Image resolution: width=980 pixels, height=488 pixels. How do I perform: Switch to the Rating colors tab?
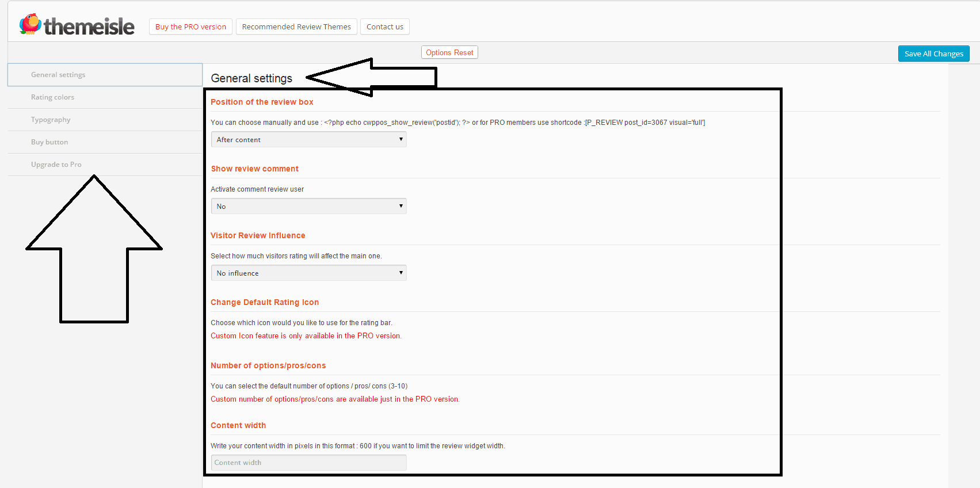[x=105, y=97]
